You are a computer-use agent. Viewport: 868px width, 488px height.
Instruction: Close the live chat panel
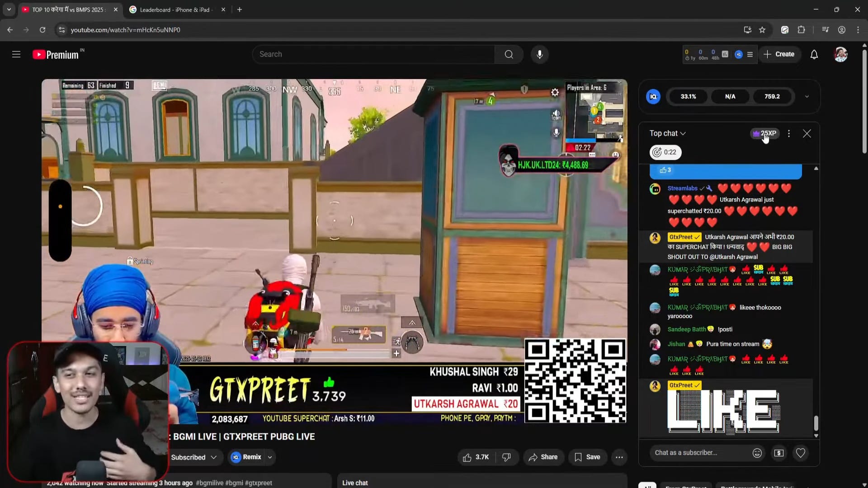point(807,133)
